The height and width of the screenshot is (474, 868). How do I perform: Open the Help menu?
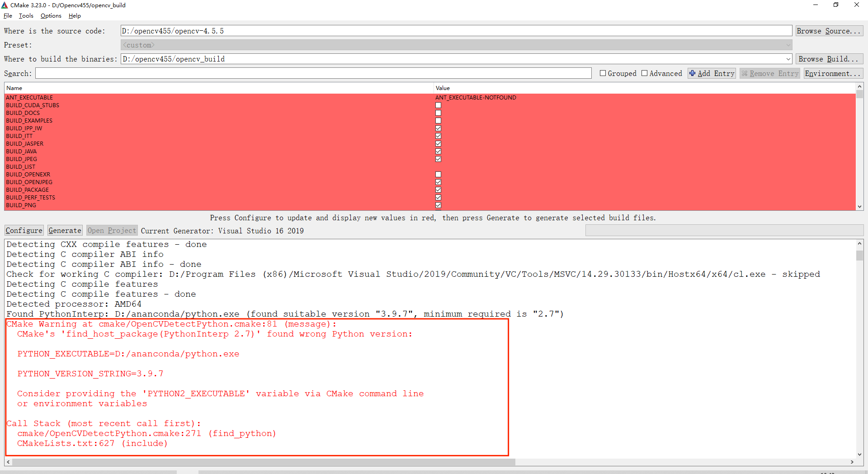(75, 16)
